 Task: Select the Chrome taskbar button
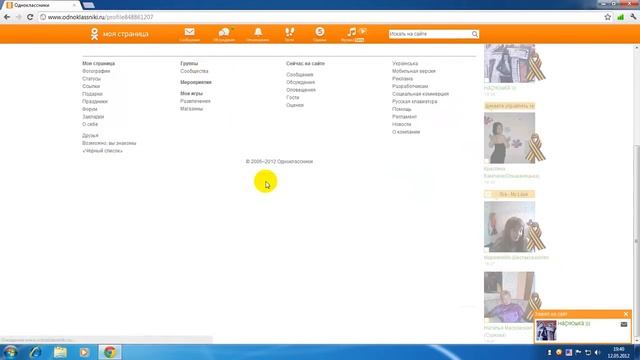[x=109, y=352]
